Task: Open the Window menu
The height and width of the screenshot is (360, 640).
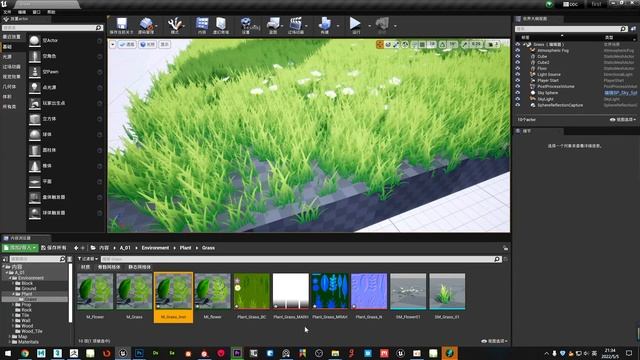Action: [x=36, y=12]
